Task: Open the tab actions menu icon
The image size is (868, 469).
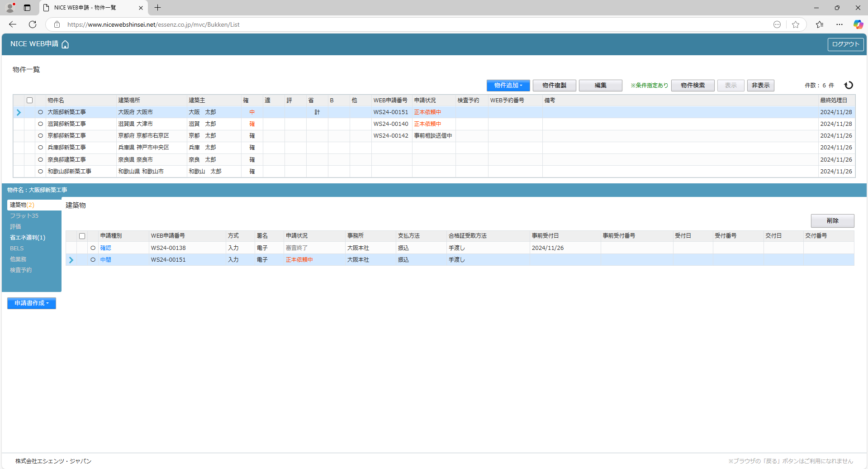Action: click(x=27, y=8)
